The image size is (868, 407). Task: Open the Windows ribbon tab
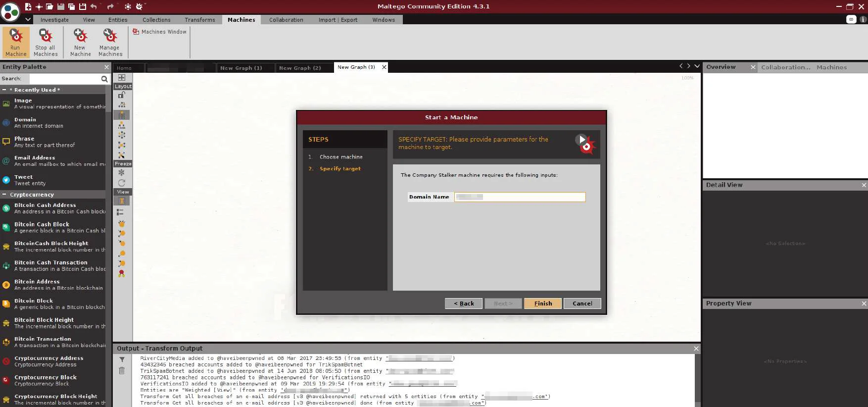pos(384,20)
